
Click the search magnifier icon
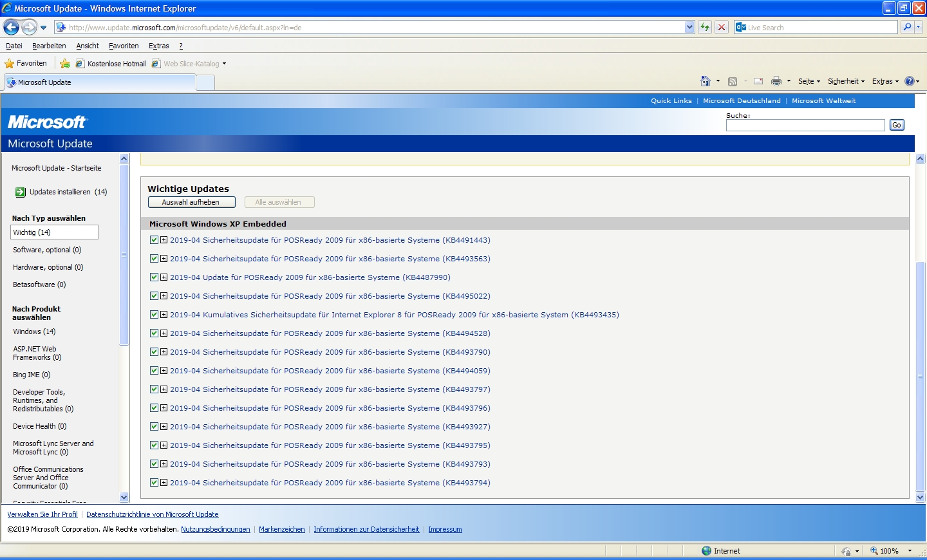(907, 27)
